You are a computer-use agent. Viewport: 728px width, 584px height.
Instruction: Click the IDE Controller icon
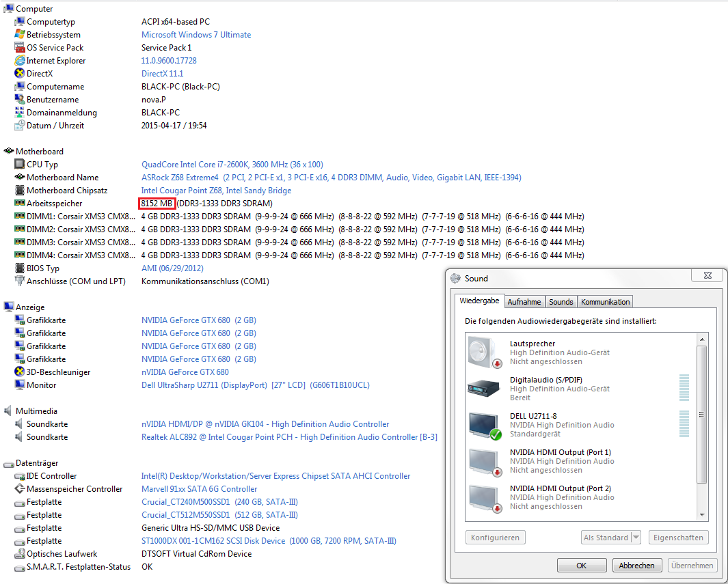tap(20, 476)
